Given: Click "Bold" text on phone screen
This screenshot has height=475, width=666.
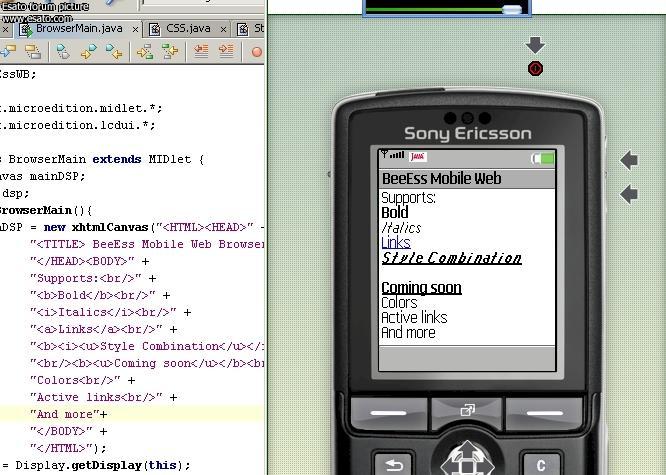Looking at the screenshot, I should click(x=395, y=212).
